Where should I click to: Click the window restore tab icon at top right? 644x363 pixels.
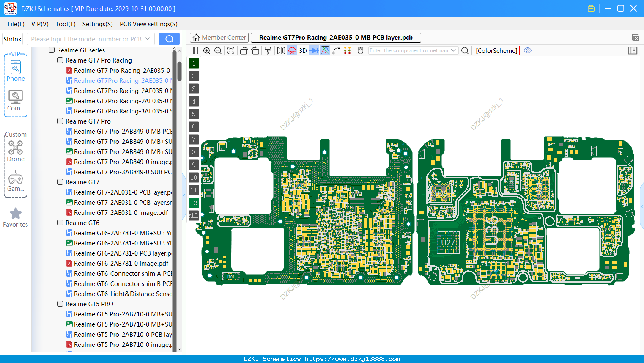coord(635,38)
